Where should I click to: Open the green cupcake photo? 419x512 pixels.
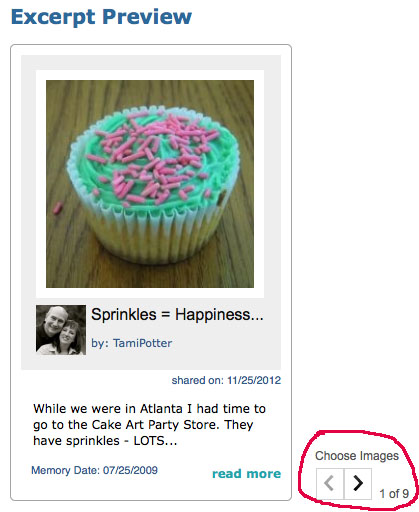pyautogui.click(x=150, y=184)
